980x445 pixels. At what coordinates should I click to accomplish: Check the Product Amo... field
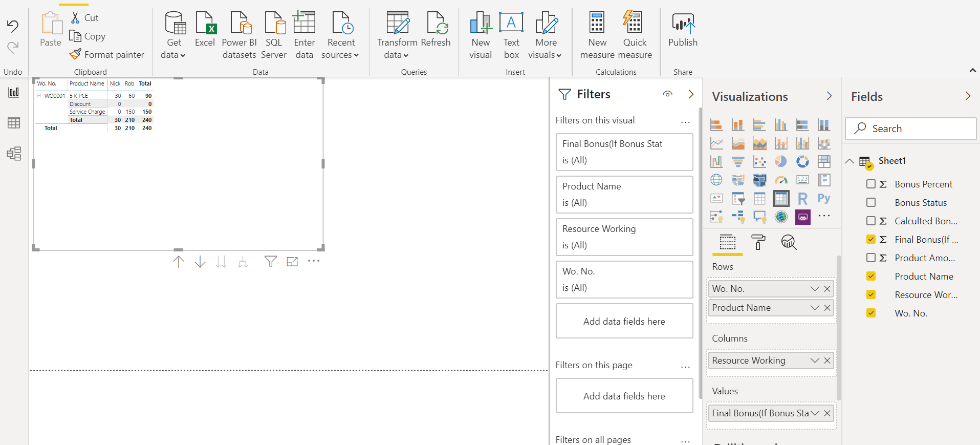(x=871, y=258)
